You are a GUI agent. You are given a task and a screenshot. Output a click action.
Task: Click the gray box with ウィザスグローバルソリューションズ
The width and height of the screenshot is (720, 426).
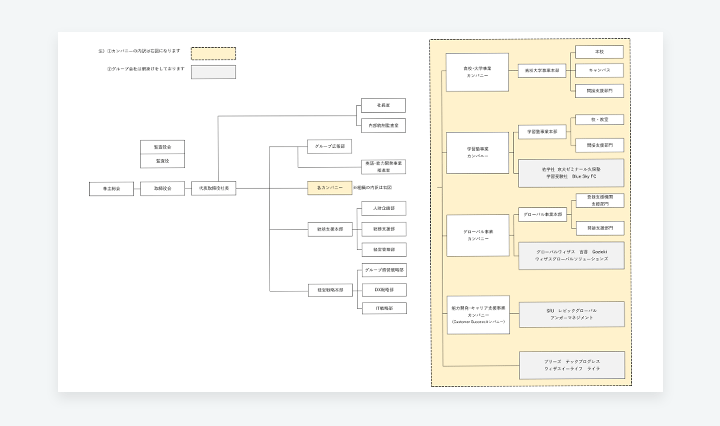(571, 256)
